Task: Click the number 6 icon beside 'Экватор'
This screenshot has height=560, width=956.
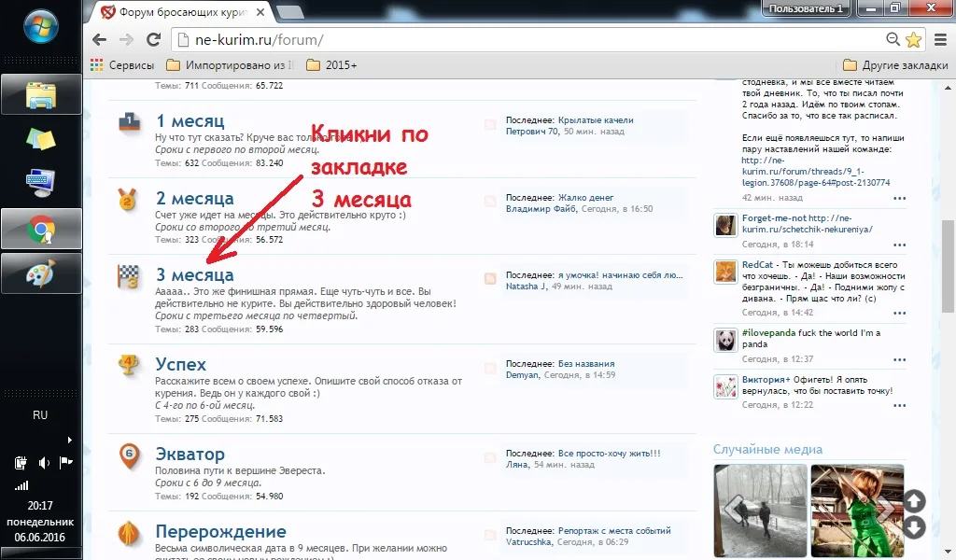Action: pos(129,455)
